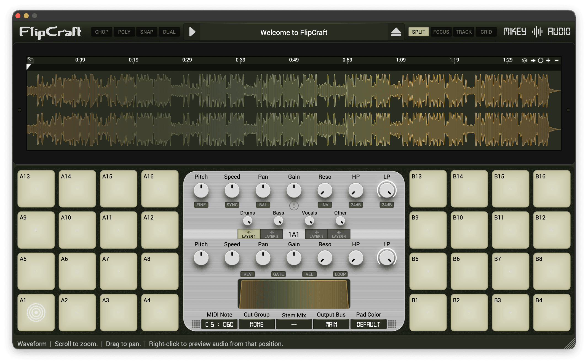Viewport: 588px width, 364px height.
Task: Click the warning icon below the Gain knob
Action: [294, 205]
